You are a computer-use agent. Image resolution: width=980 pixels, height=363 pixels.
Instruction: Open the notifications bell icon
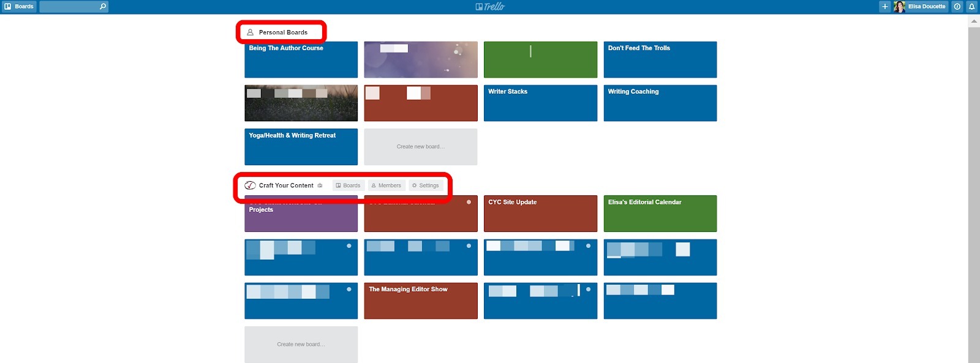[971, 7]
